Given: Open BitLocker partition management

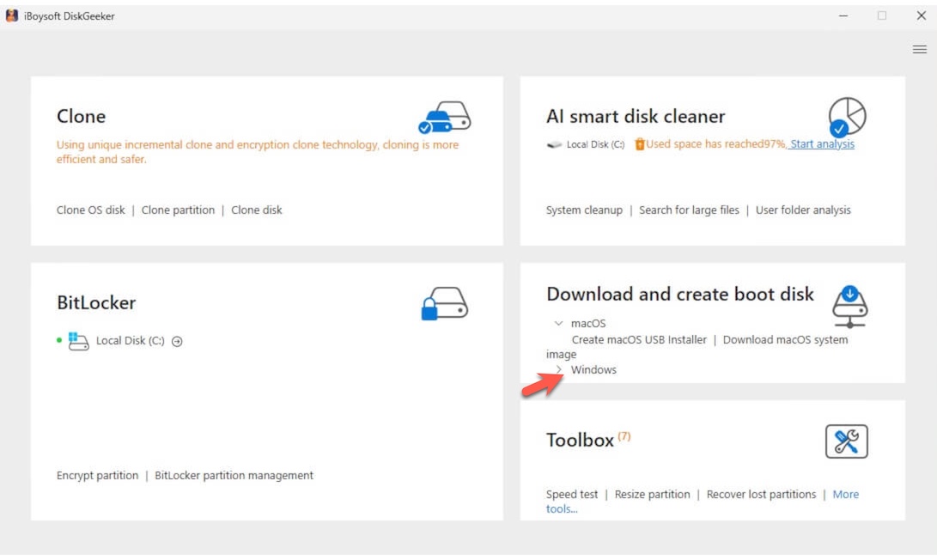Looking at the screenshot, I should coord(234,476).
